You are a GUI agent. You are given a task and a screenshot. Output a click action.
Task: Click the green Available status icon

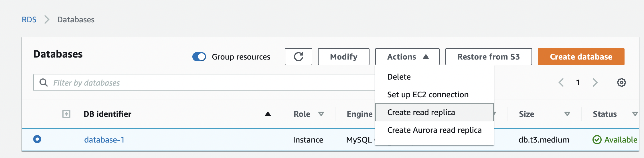[x=597, y=140]
